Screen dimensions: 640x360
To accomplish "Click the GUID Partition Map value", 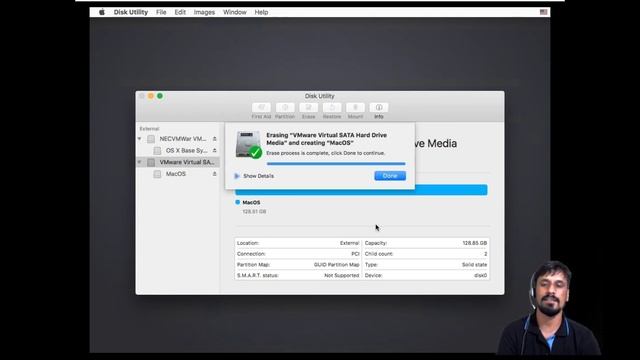I will 336,264.
